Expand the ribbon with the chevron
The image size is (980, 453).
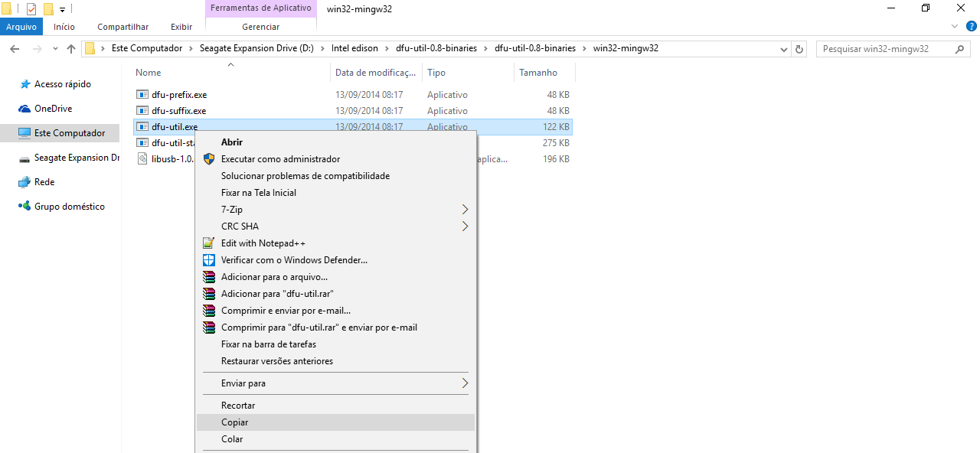(x=955, y=26)
